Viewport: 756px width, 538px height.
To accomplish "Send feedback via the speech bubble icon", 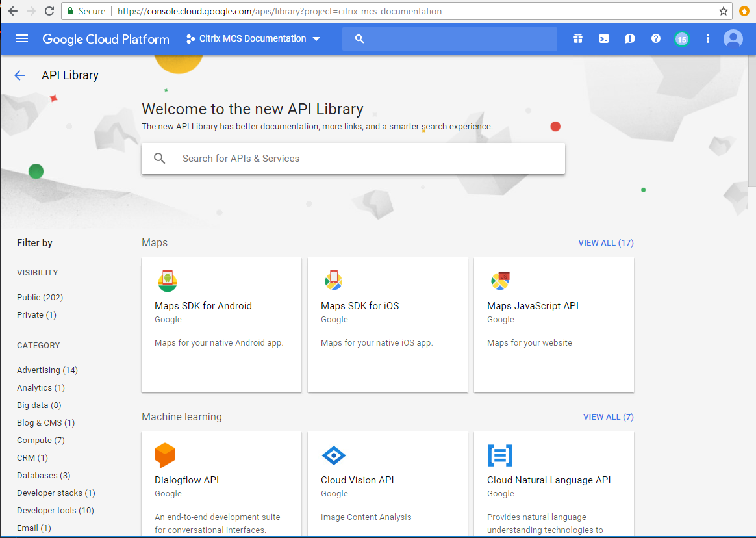I will point(629,38).
